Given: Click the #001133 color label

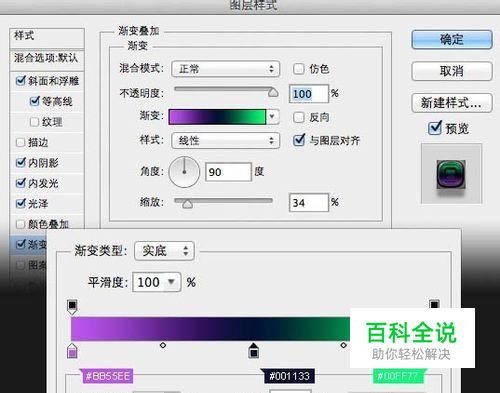Looking at the screenshot, I should (289, 376).
